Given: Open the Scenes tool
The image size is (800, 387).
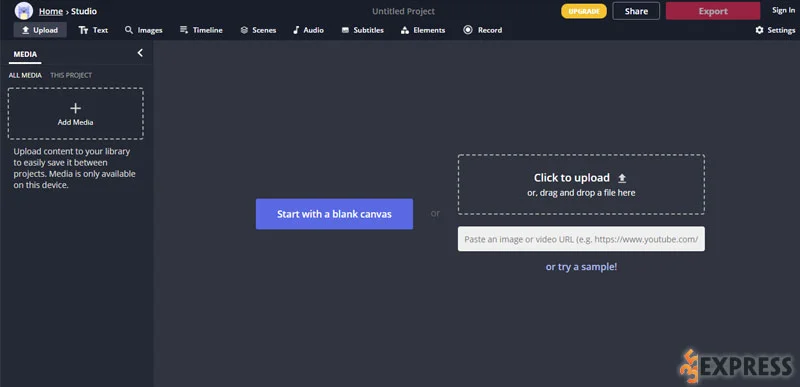Looking at the screenshot, I should point(258,30).
